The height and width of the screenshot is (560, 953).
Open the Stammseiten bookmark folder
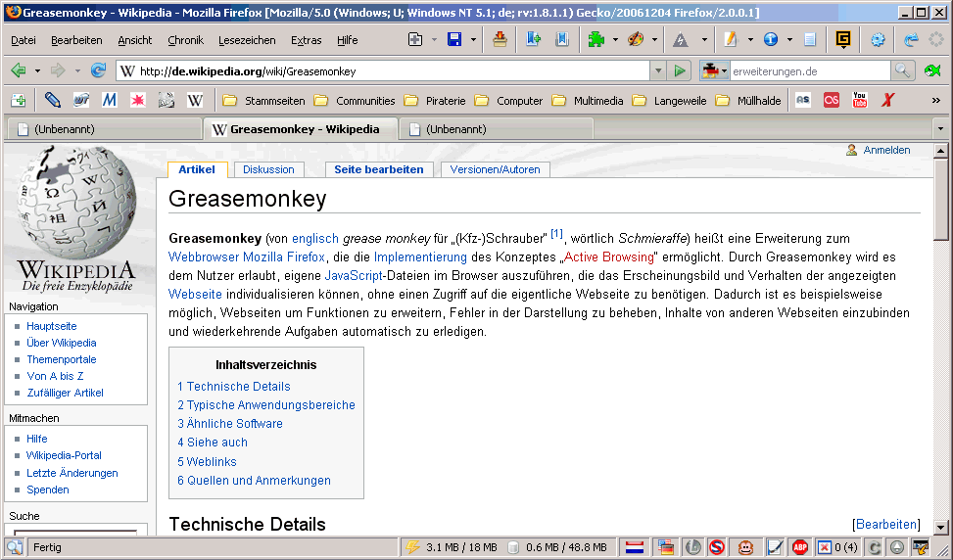263,100
